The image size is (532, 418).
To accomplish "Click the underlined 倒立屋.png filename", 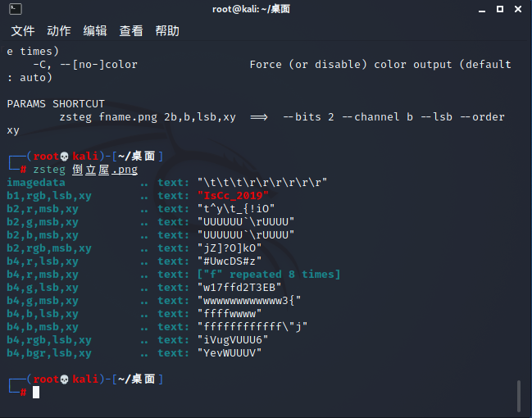I will 105,170.
